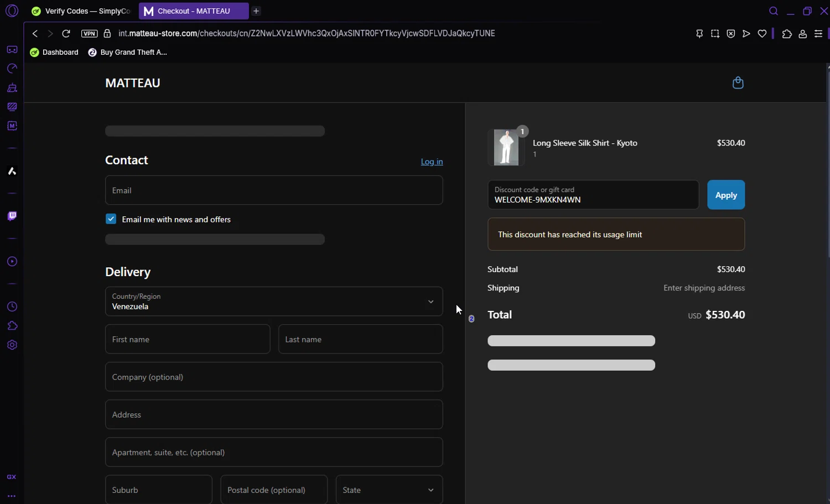
Task: Reload the checkout page
Action: [x=66, y=34]
